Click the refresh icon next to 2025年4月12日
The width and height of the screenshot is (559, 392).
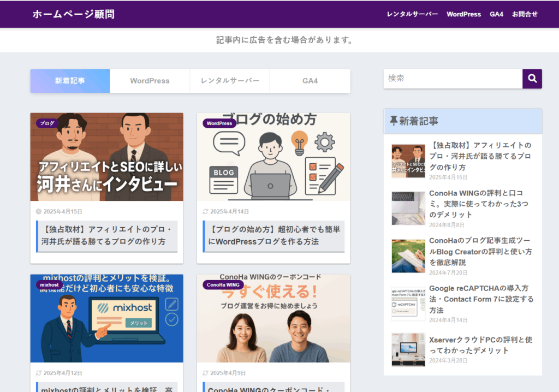coord(39,373)
